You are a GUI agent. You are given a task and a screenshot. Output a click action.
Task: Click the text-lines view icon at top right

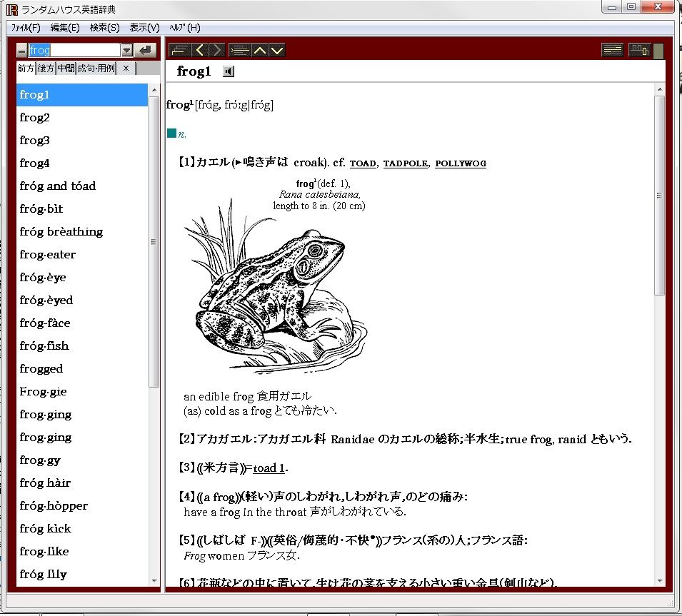[x=613, y=51]
